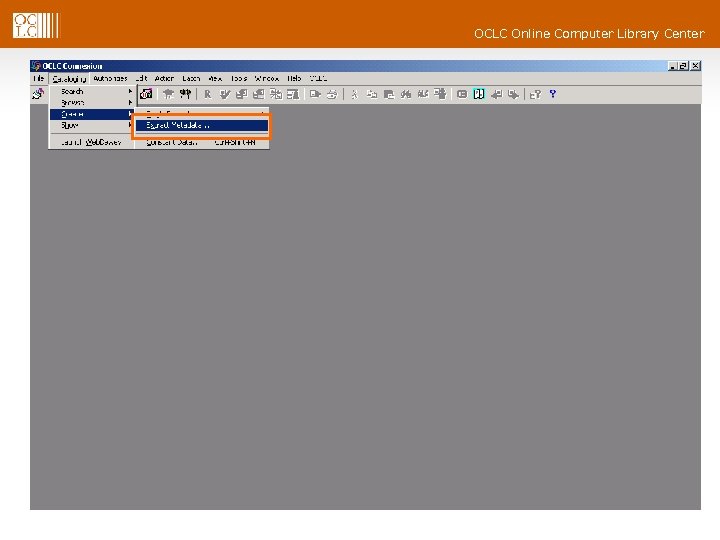Open the Edit menu

click(141, 79)
